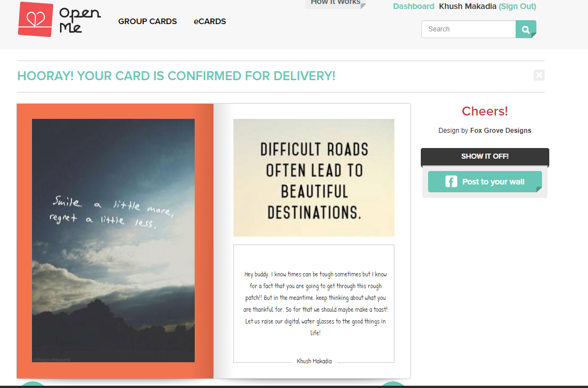Image resolution: width=588 pixels, height=388 pixels.
Task: Open the GROUP CARDS menu
Action: click(148, 21)
